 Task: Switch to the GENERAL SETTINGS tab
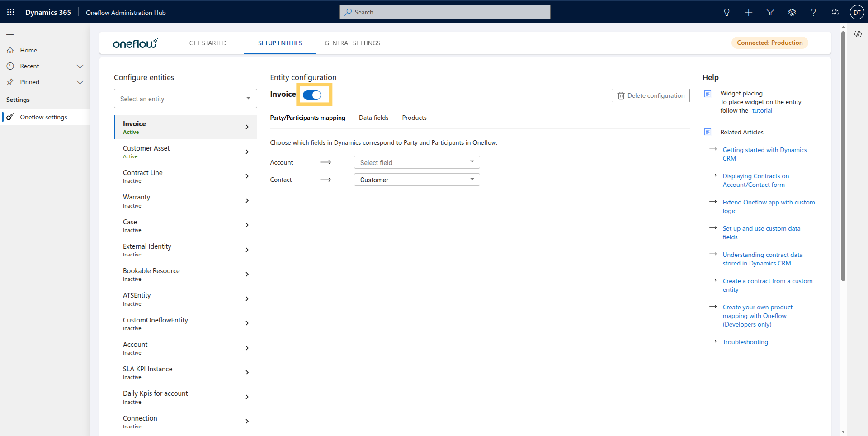pyautogui.click(x=353, y=43)
